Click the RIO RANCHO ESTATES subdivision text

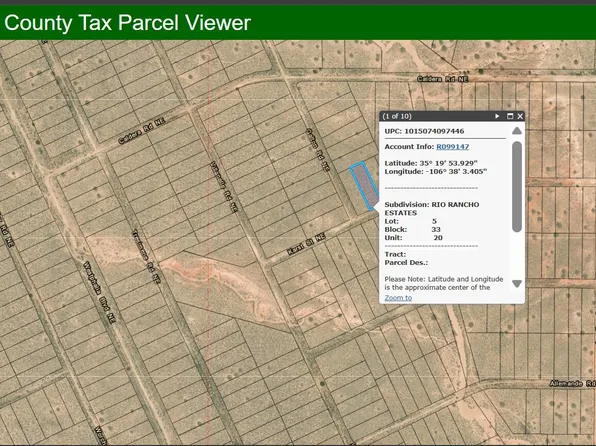click(x=432, y=209)
